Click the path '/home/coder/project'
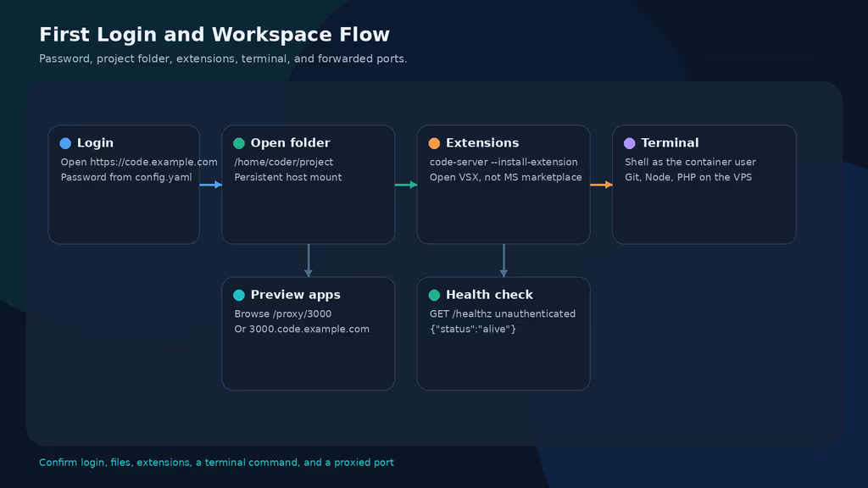Screen dimensions: 868x488 point(283,162)
